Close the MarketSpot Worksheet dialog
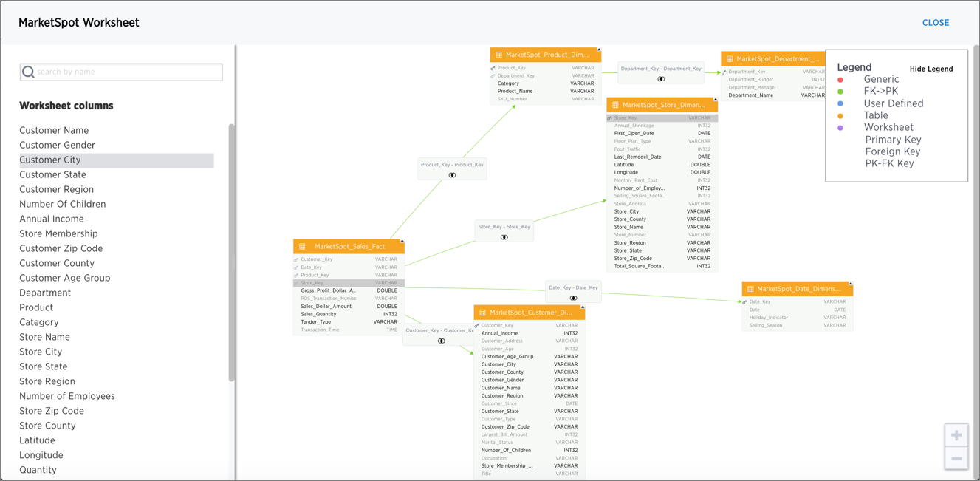 tap(935, 23)
